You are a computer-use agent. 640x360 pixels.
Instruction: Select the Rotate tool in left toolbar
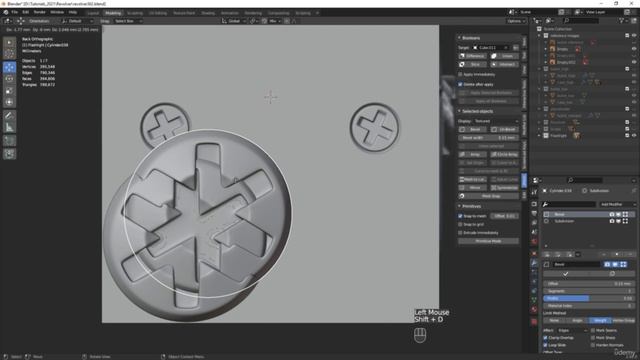point(9,79)
